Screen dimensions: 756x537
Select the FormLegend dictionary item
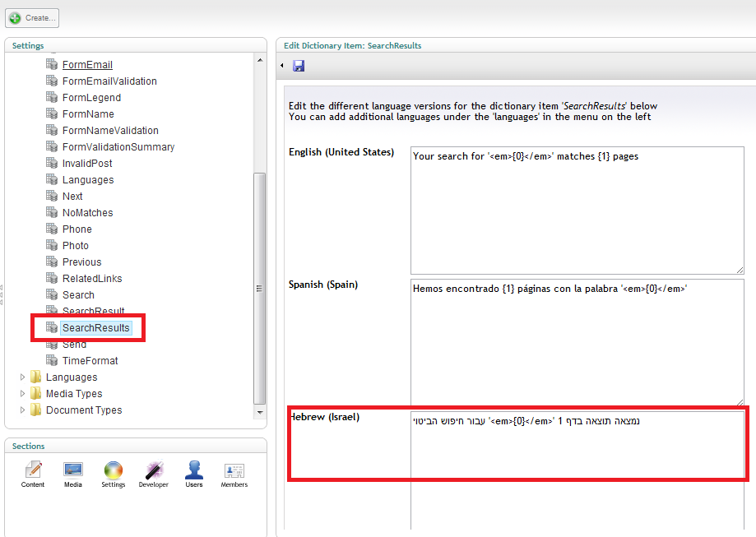[x=91, y=97]
